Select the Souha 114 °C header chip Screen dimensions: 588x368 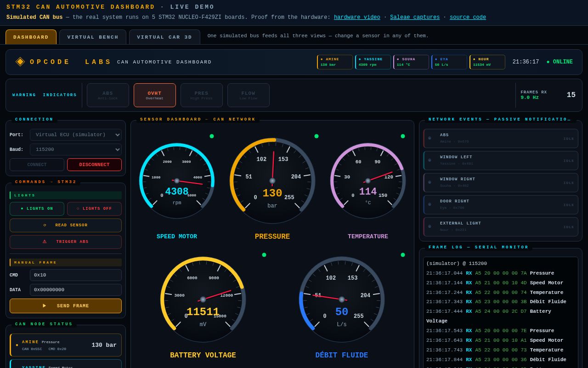tap(411, 62)
